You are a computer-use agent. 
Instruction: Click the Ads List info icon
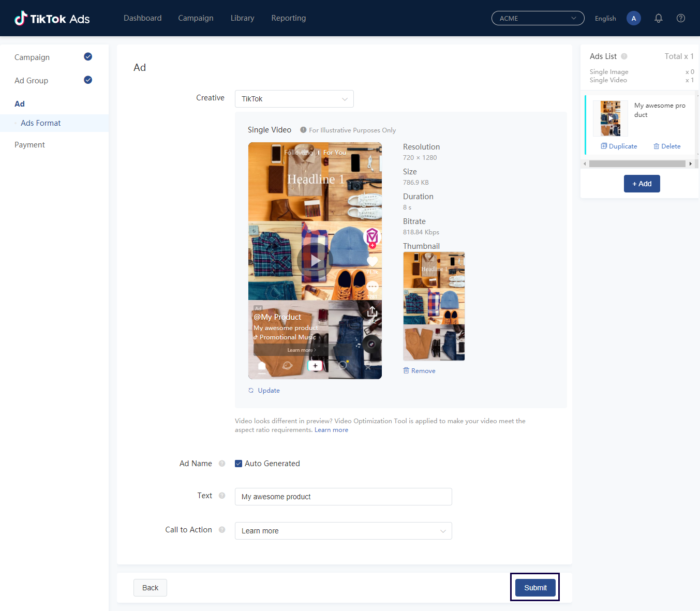point(624,56)
